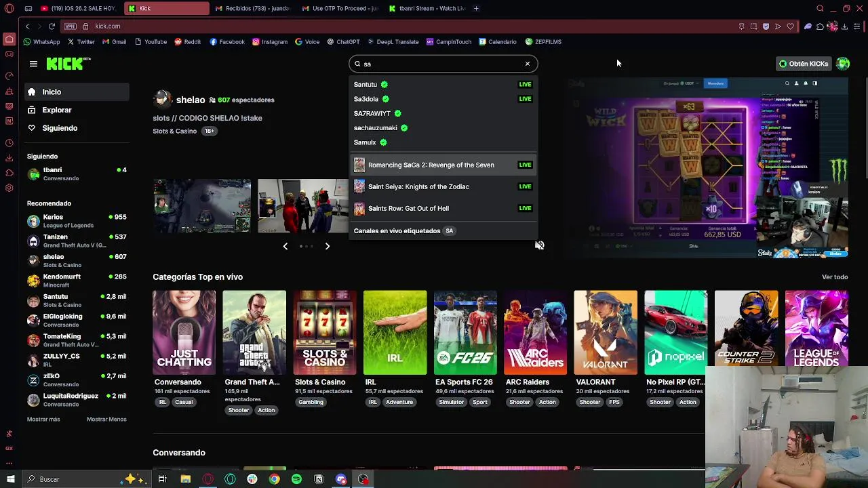Open ChatGPT bookmark
Image resolution: width=868 pixels, height=488 pixels.
click(342, 42)
